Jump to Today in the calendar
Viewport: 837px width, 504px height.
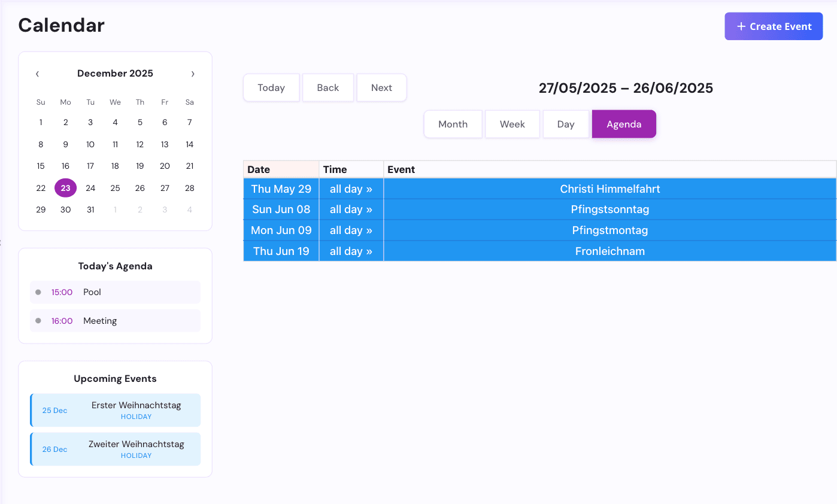[271, 87]
